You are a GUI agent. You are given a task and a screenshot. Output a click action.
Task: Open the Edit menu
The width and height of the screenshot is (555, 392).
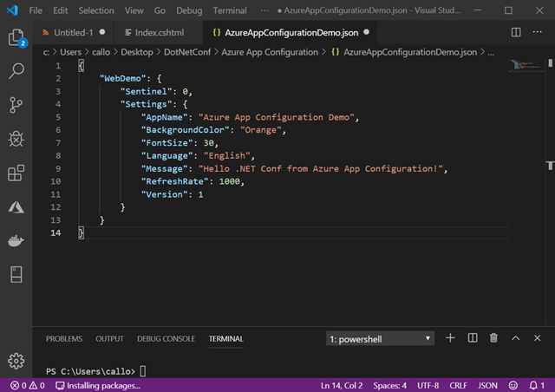[x=61, y=10]
